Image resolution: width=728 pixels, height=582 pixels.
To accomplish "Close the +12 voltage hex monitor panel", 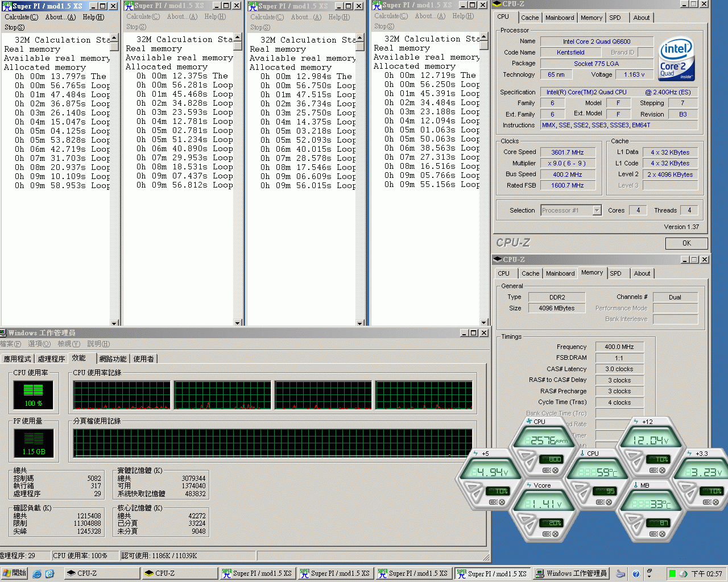I will point(661,470).
